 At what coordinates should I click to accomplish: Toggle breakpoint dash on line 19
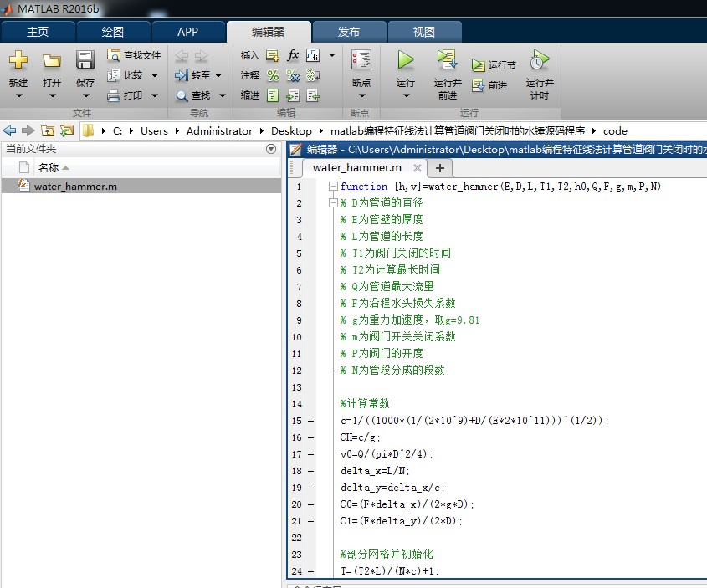(310, 488)
